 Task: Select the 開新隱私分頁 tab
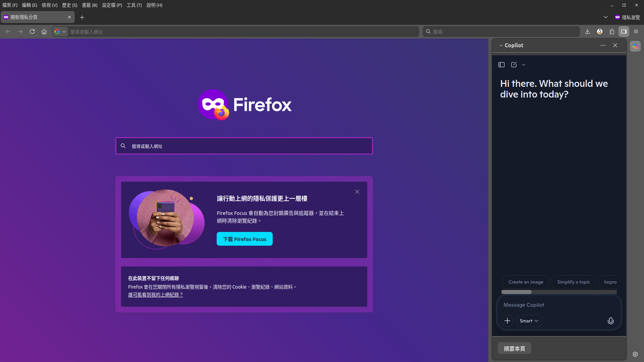(38, 17)
